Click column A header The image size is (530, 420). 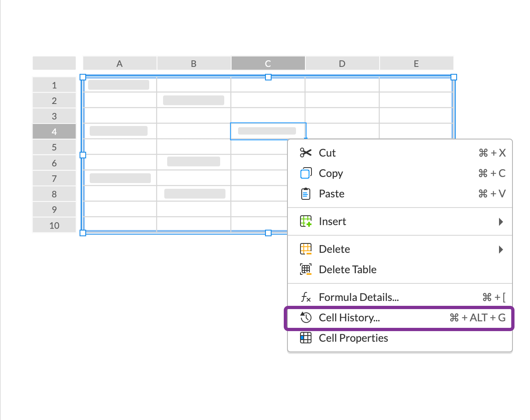119,64
